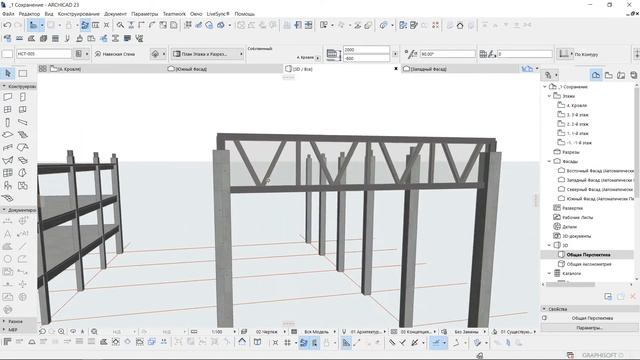Click the zoom-in magnifier in bottom bar
The image size is (640, 360).
click(61, 332)
